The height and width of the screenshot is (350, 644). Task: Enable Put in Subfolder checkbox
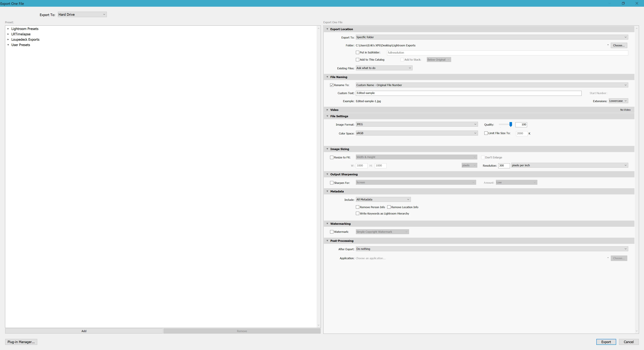click(358, 52)
